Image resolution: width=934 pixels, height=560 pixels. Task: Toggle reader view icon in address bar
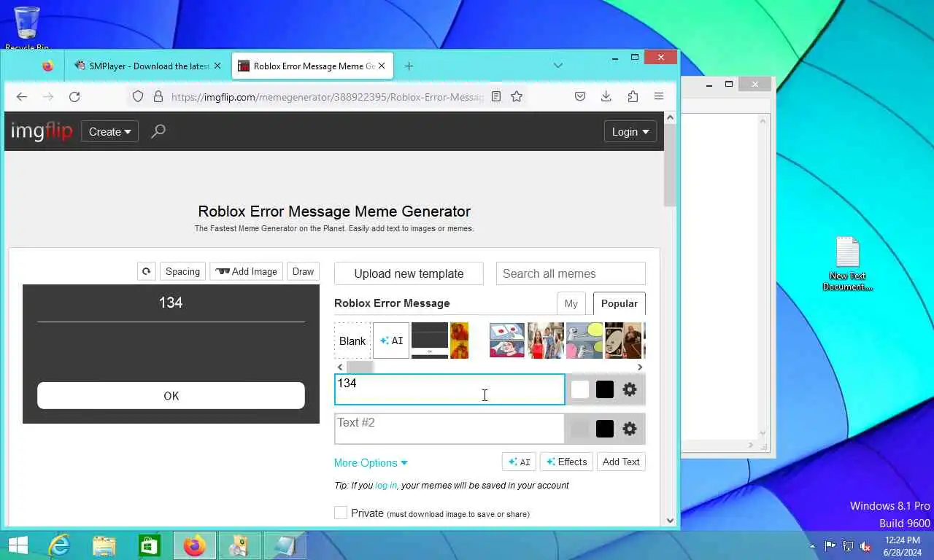(496, 96)
